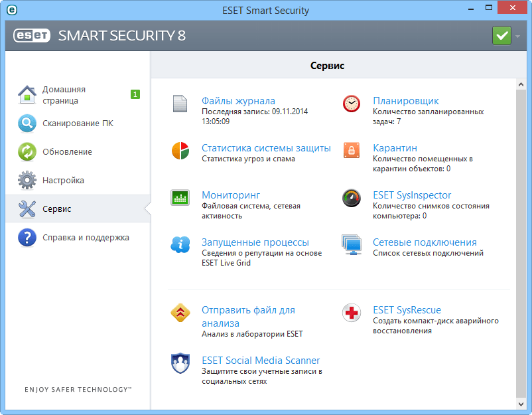Click the Карантин padlock icon
The width and height of the screenshot is (532, 415).
click(352, 150)
